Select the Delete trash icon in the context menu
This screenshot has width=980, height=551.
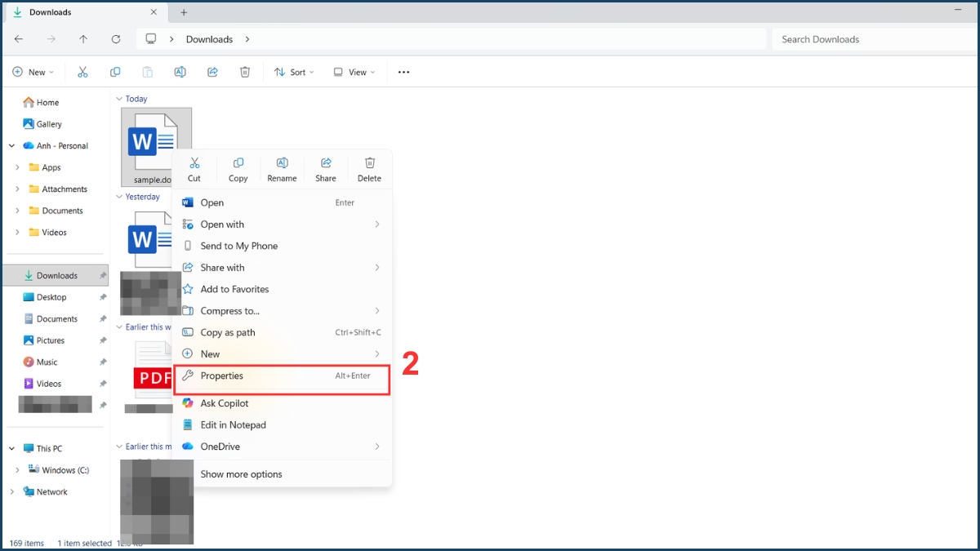tap(369, 168)
